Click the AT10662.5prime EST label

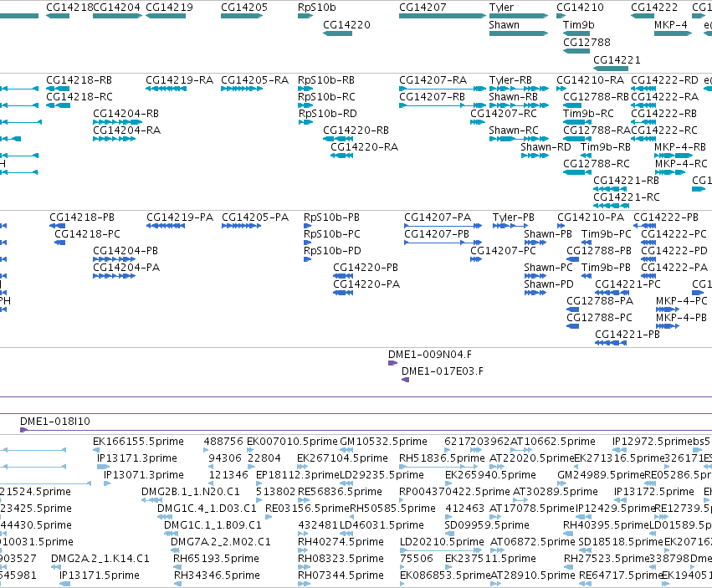click(x=553, y=442)
